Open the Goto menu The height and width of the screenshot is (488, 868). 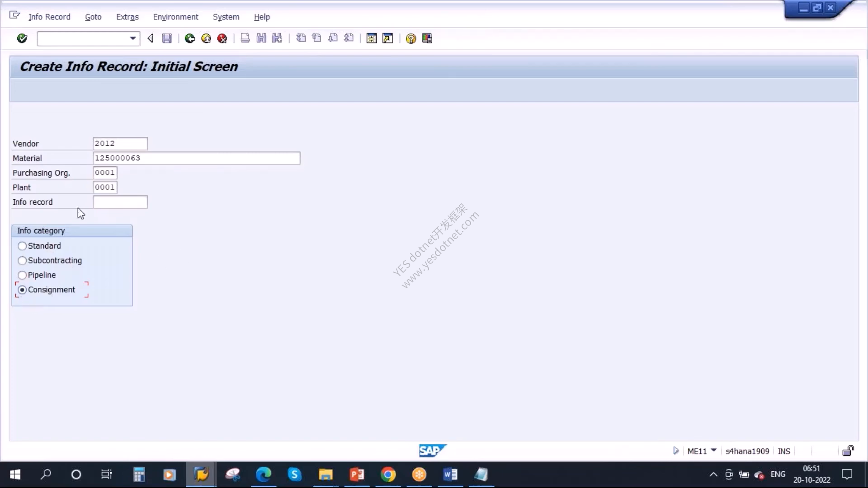pyautogui.click(x=93, y=17)
